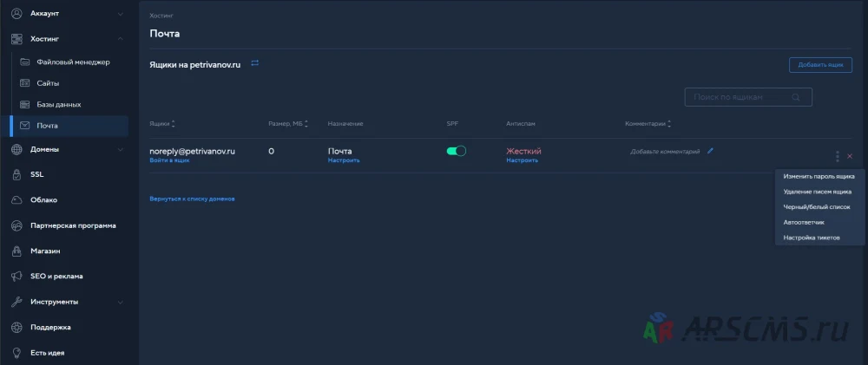868x365 pixels.
Task: Open Облако section label in sidebar
Action: tap(43, 199)
